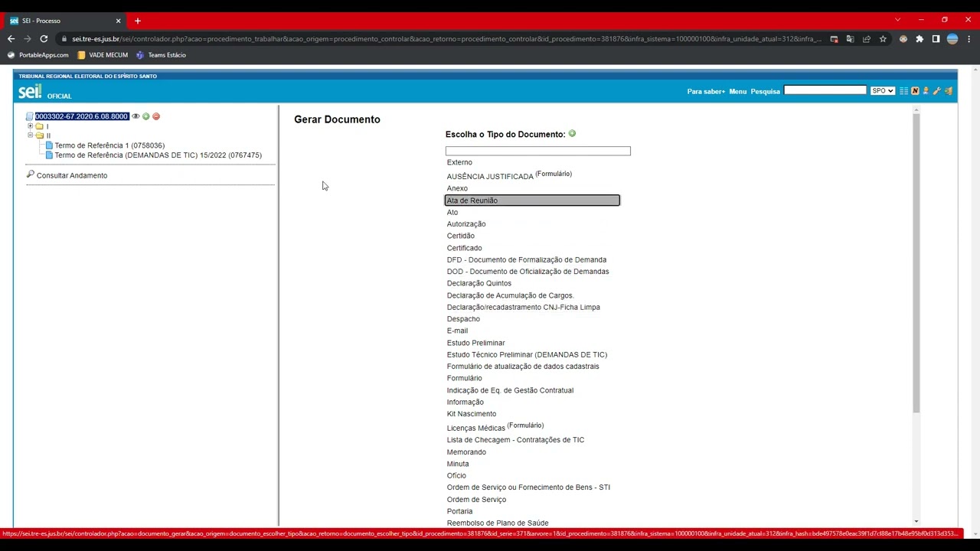Open Termo de Referência 1 (0758036)
The width and height of the screenshot is (980, 551).
(x=109, y=145)
